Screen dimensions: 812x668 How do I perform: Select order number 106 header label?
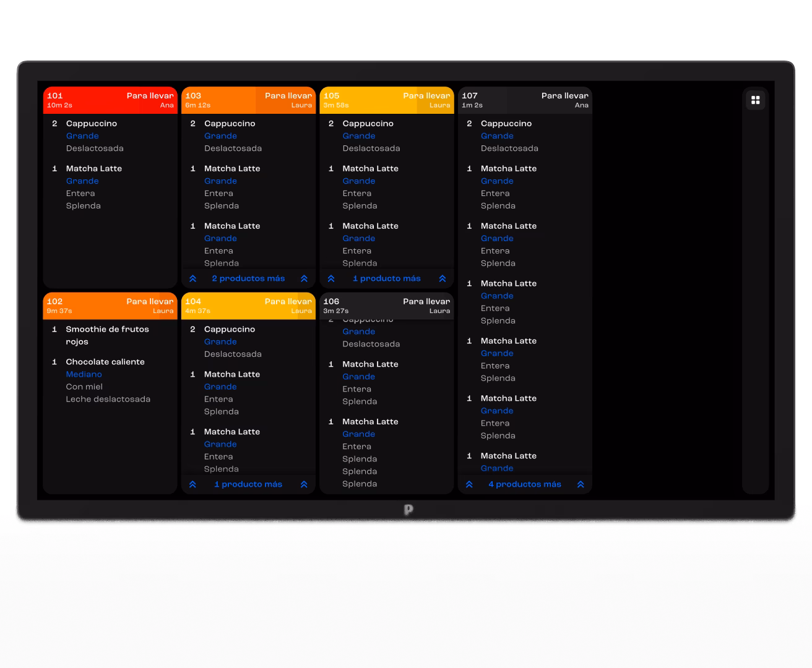[332, 302]
